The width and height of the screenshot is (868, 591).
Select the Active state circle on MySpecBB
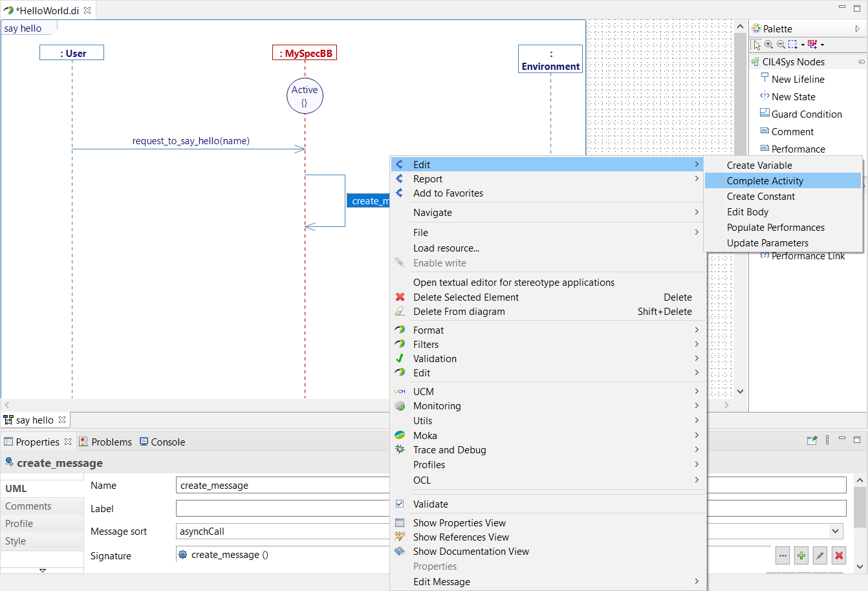point(305,96)
